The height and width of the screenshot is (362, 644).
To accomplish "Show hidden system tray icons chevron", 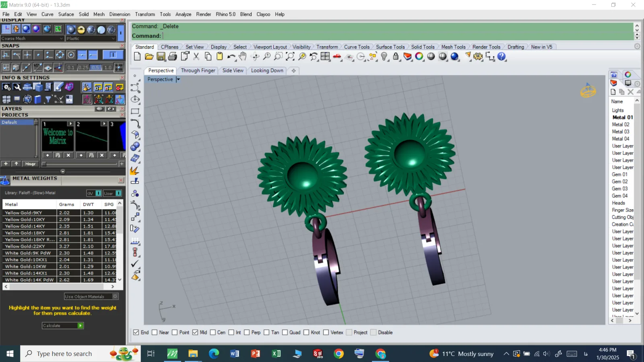I will click(x=506, y=354).
